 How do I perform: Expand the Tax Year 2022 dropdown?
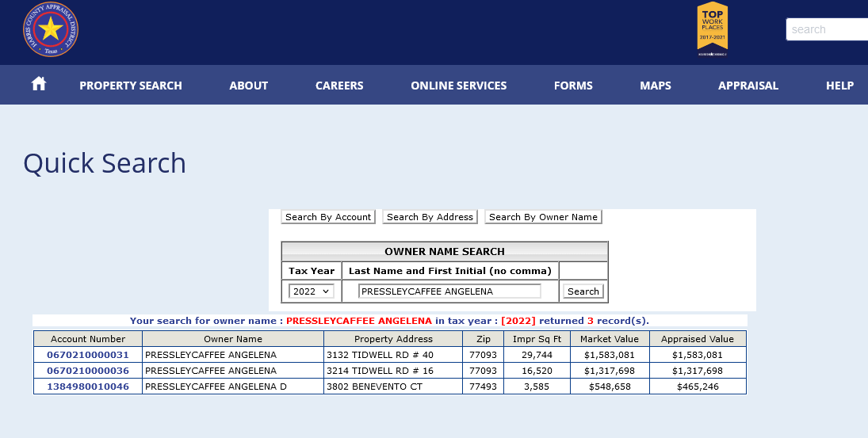(311, 291)
